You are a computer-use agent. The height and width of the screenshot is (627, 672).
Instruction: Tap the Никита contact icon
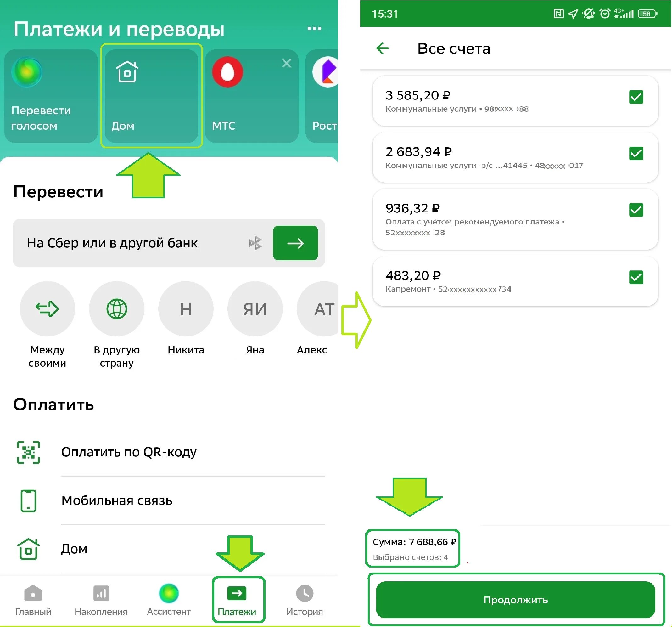pyautogui.click(x=182, y=307)
